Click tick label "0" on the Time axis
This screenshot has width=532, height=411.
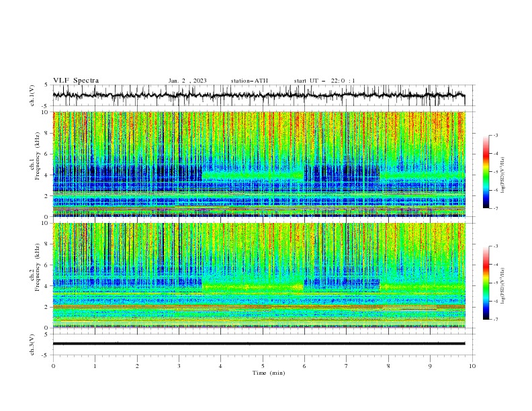(53, 366)
